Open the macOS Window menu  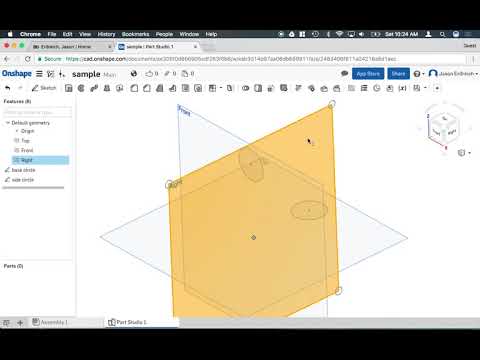189,34
